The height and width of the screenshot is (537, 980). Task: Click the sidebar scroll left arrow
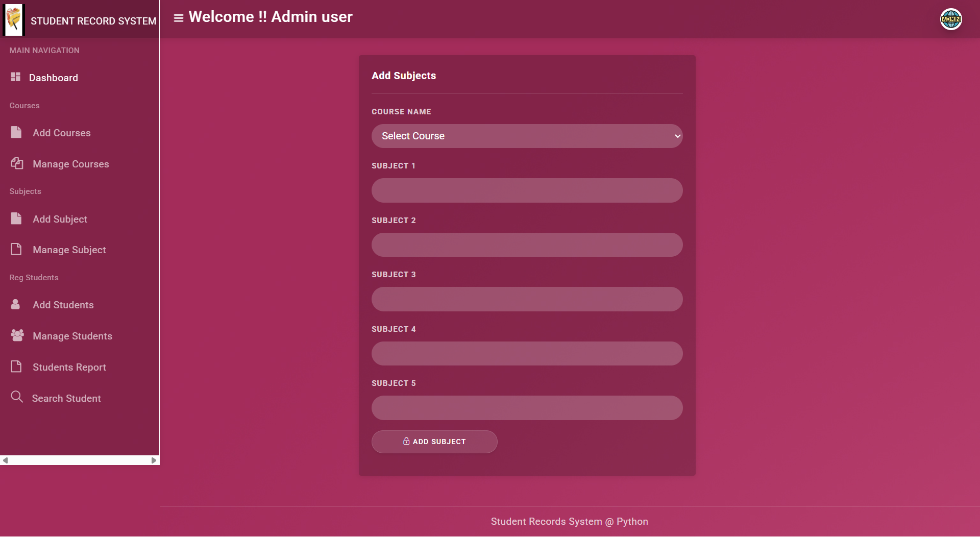[x=5, y=460]
